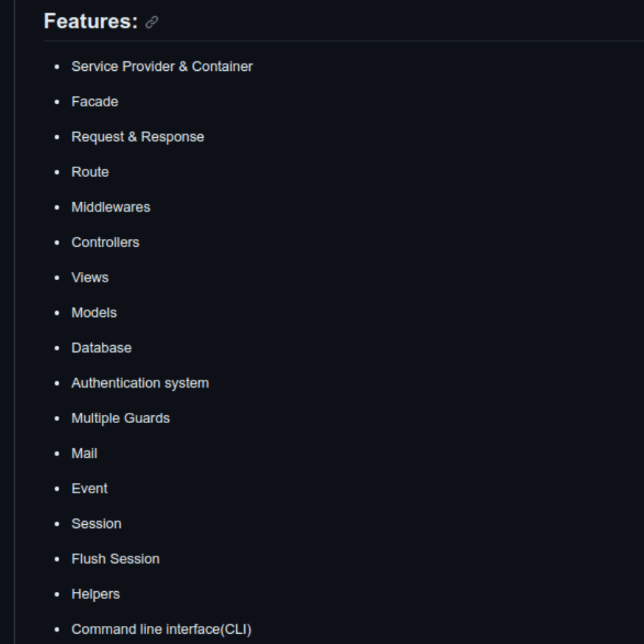The width and height of the screenshot is (644, 644).
Task: Click Request & Response in the list
Action: coord(137,137)
